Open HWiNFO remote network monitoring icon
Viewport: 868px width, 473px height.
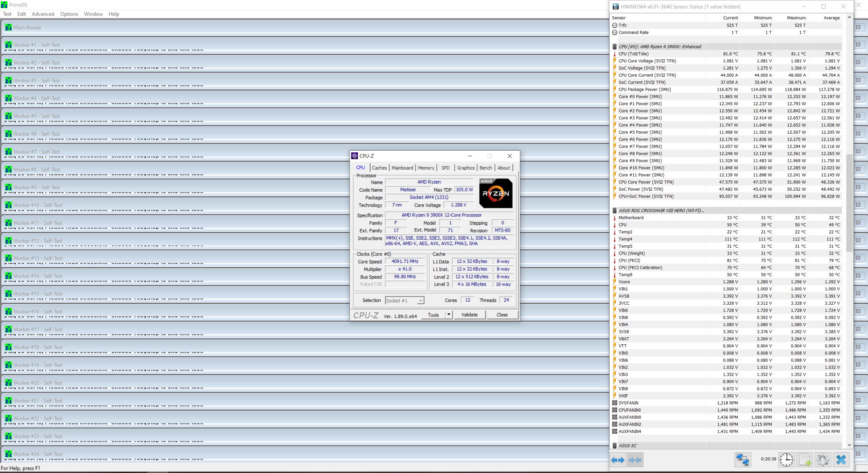(743, 460)
